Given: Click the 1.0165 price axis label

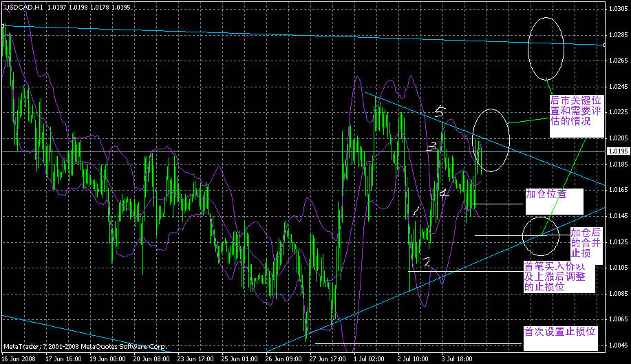Looking at the screenshot, I should (619, 190).
